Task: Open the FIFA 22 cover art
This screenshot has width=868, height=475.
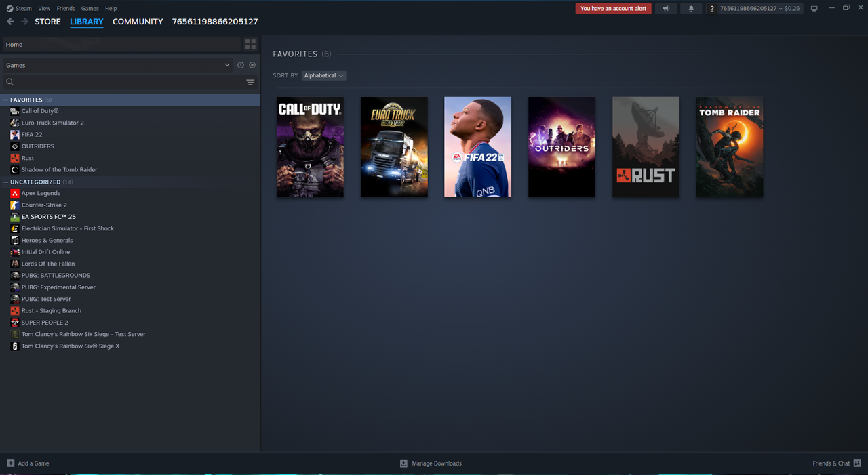Action: tap(478, 147)
